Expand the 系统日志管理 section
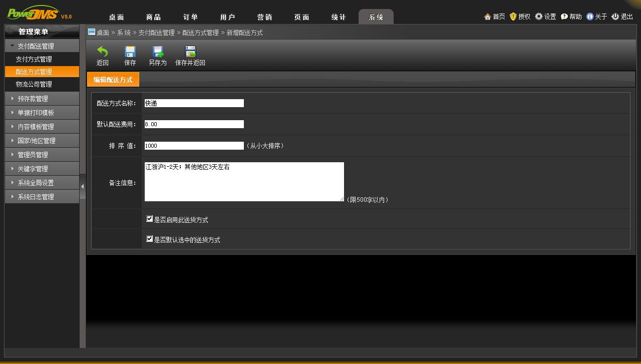The width and height of the screenshot is (641, 364). 42,197
